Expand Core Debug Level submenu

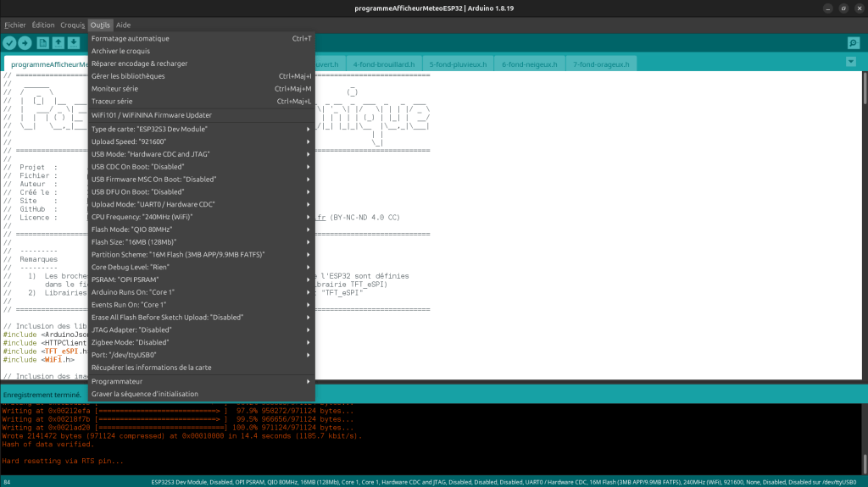coord(202,267)
